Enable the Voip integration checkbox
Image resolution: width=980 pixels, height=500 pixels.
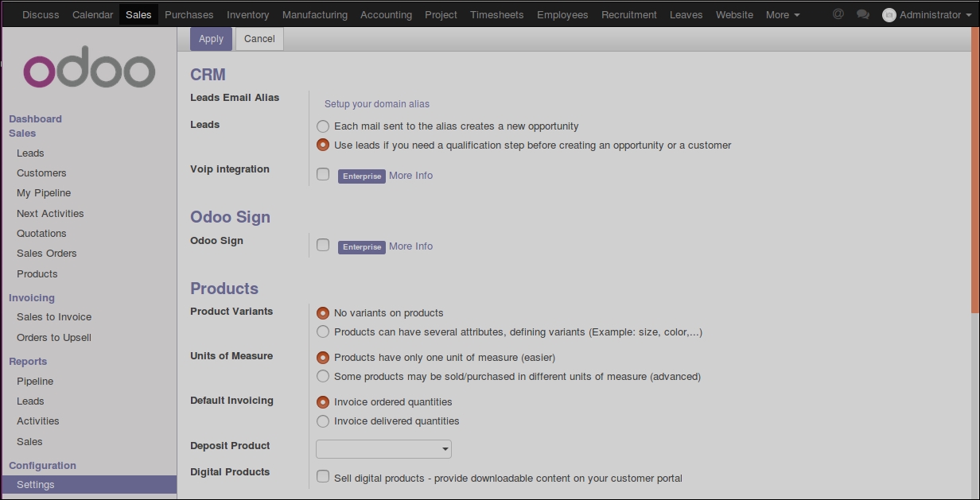323,174
